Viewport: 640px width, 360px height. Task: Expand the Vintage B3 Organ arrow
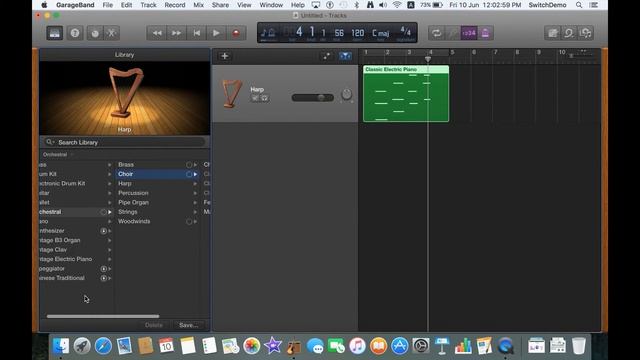coord(109,240)
